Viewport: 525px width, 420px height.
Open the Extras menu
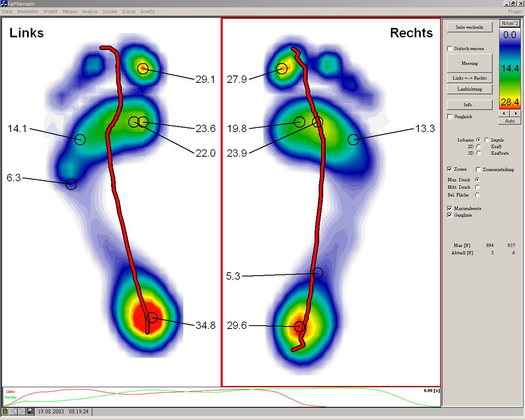click(129, 11)
